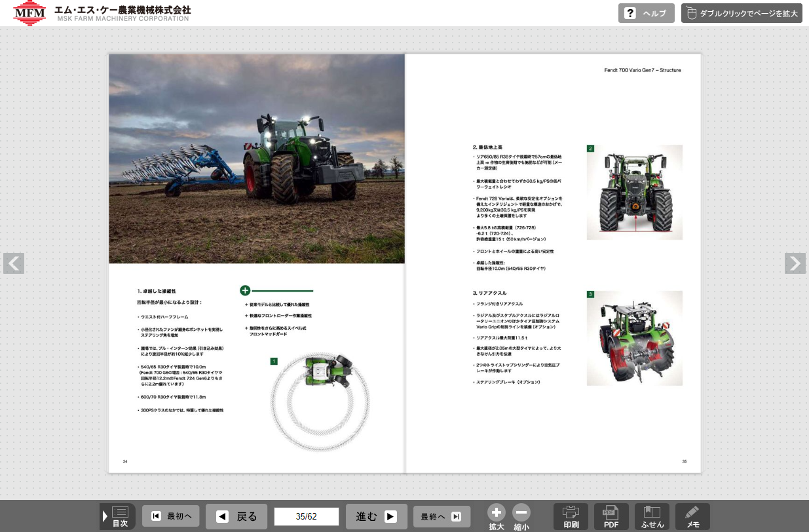The width and height of the screenshot is (809, 532).
Task: Open the 目次 table of contents panel
Action: tap(119, 516)
